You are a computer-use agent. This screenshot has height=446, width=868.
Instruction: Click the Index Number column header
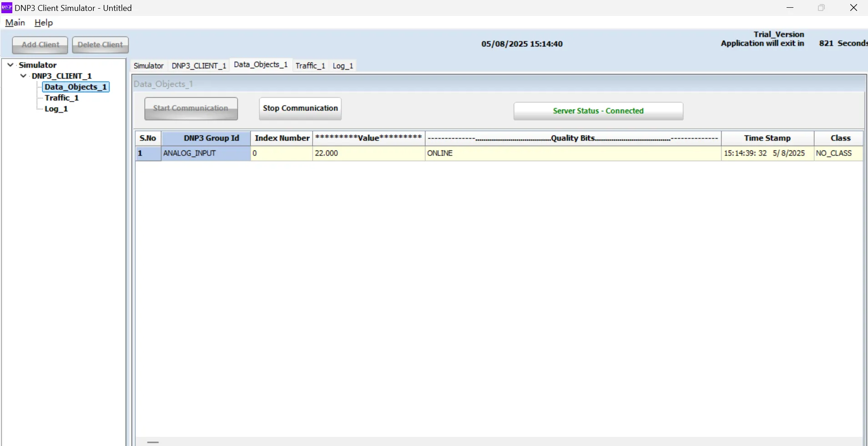point(282,138)
